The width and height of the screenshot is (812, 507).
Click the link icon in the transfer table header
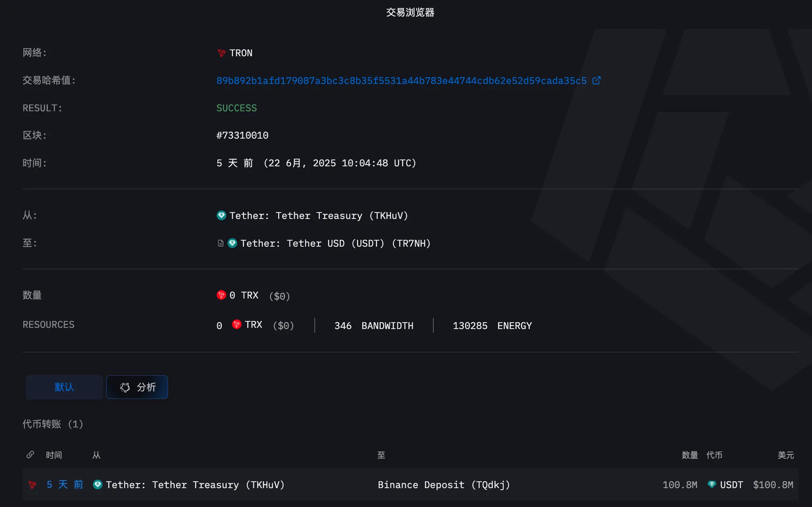(x=31, y=455)
